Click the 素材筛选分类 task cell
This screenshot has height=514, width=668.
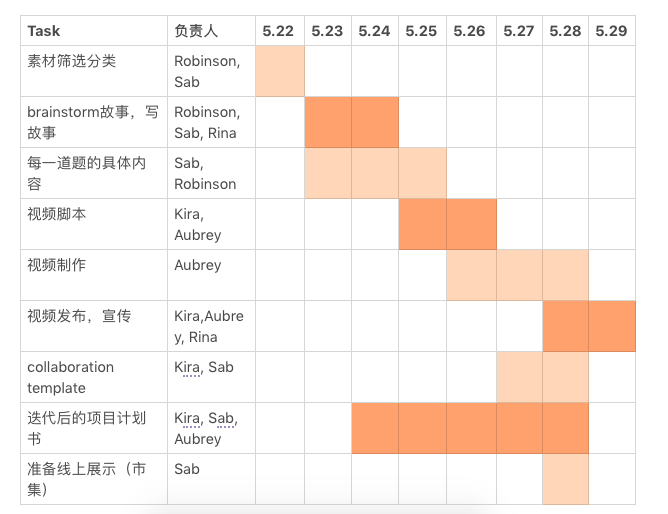coord(94,71)
